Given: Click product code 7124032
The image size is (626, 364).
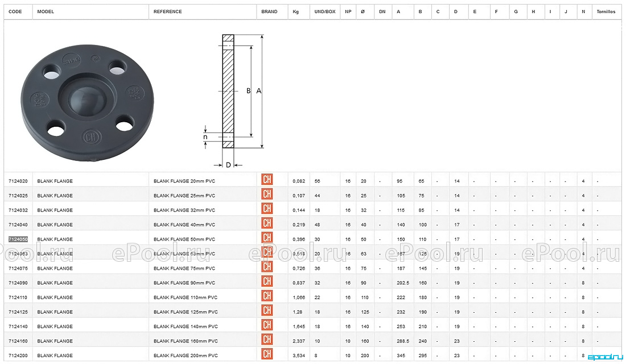Looking at the screenshot, I should (18, 210).
